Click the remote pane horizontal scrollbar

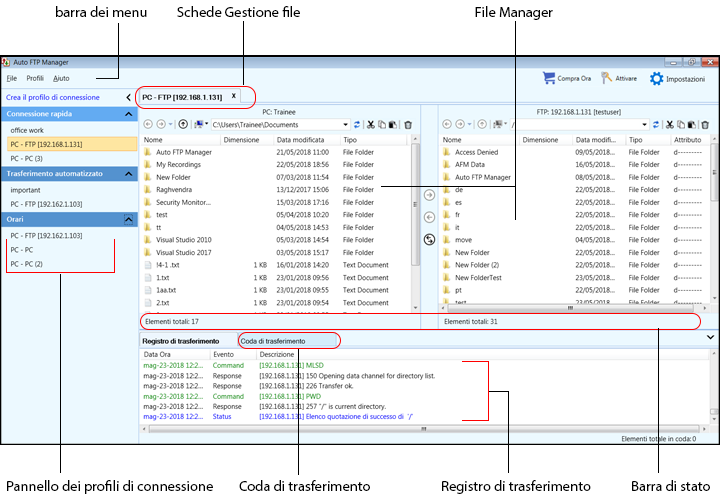tap(570, 309)
